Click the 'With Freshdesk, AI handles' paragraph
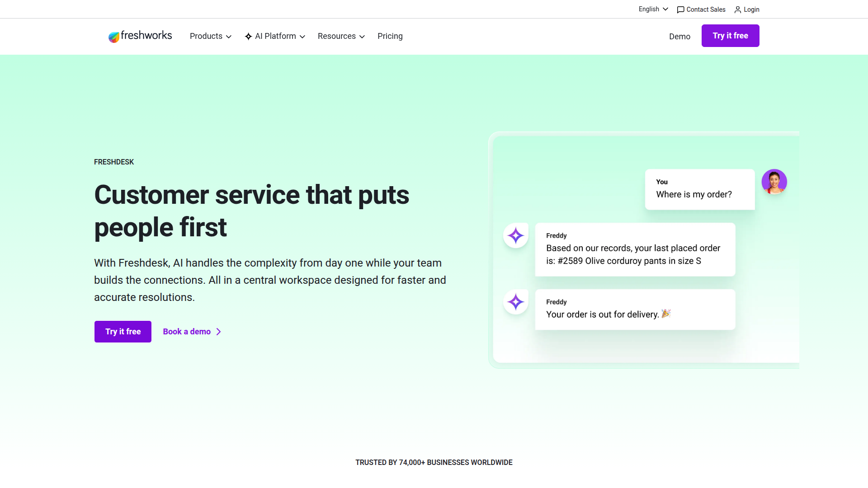Viewport: 868px width, 488px height. pyautogui.click(x=270, y=280)
